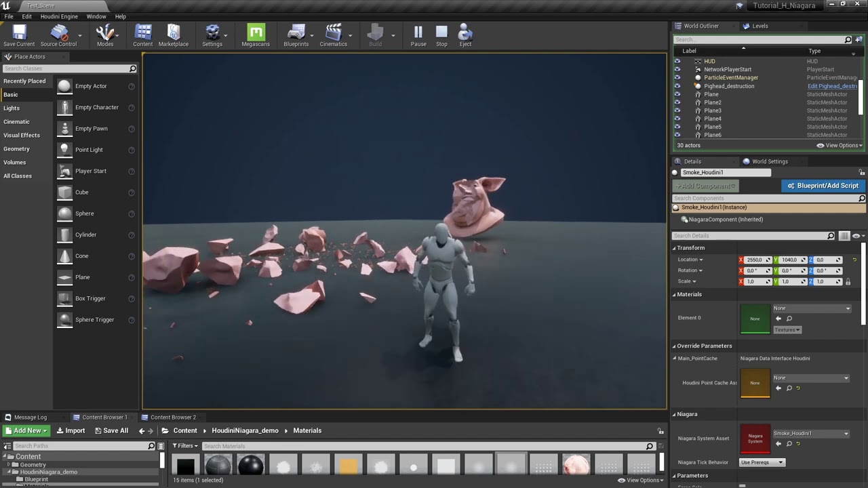Open Niagara System Asset dropdown Smoke_Houdini1
868x488 pixels.
pos(812,434)
